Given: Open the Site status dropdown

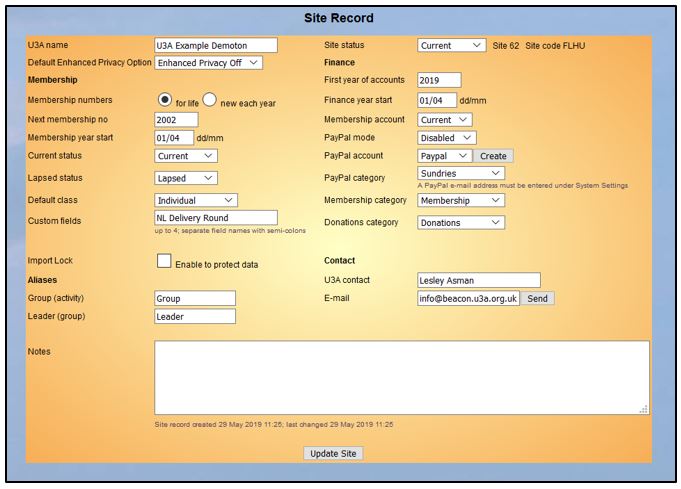Looking at the screenshot, I should pyautogui.click(x=451, y=46).
